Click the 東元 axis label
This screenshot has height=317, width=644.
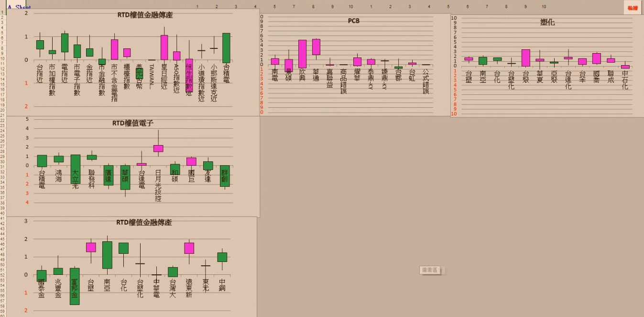(x=206, y=285)
